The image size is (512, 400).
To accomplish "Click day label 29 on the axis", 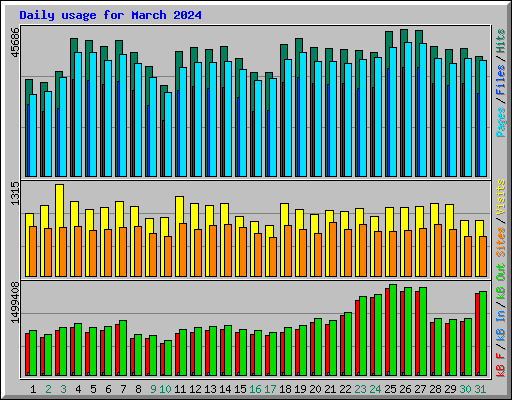I will coord(450,389).
